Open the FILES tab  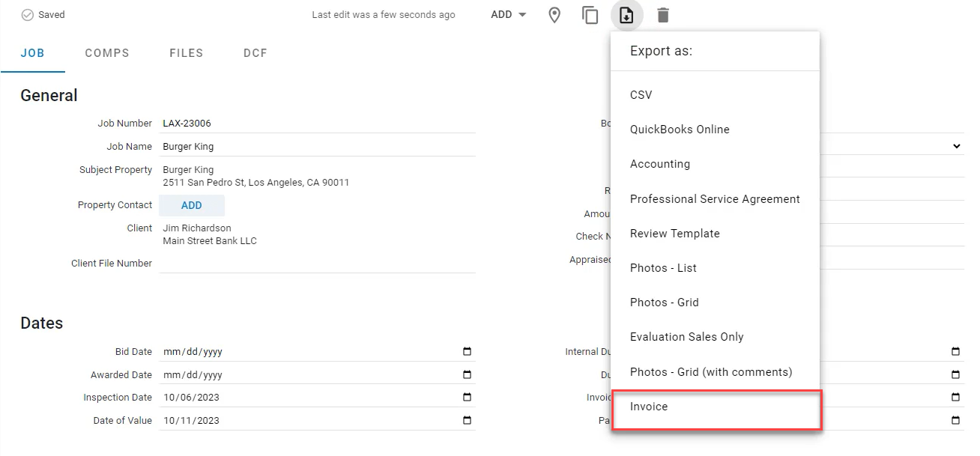[x=187, y=53]
